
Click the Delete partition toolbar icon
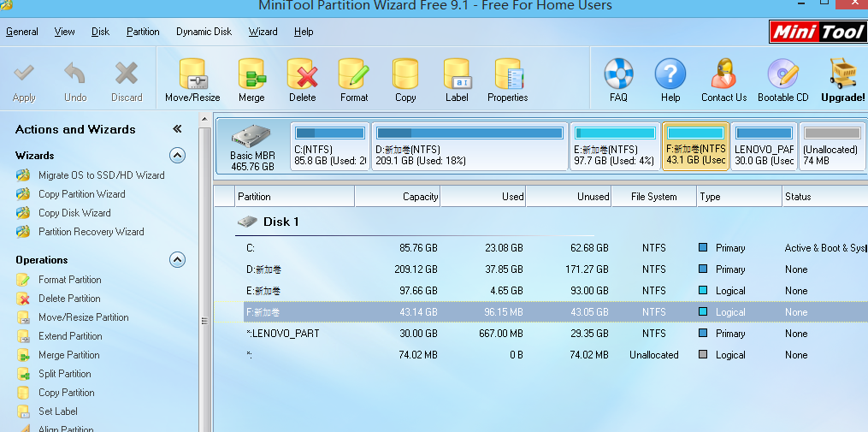[x=302, y=74]
